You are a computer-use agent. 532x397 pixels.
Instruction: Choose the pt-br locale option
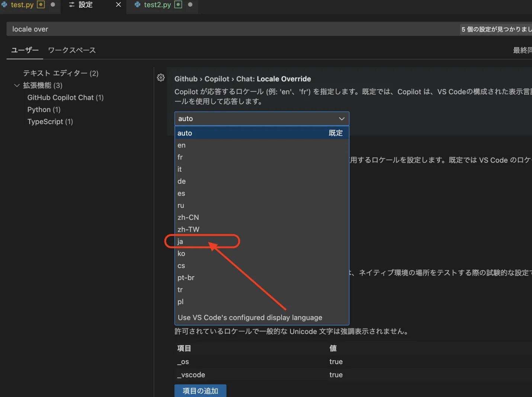pos(262,277)
